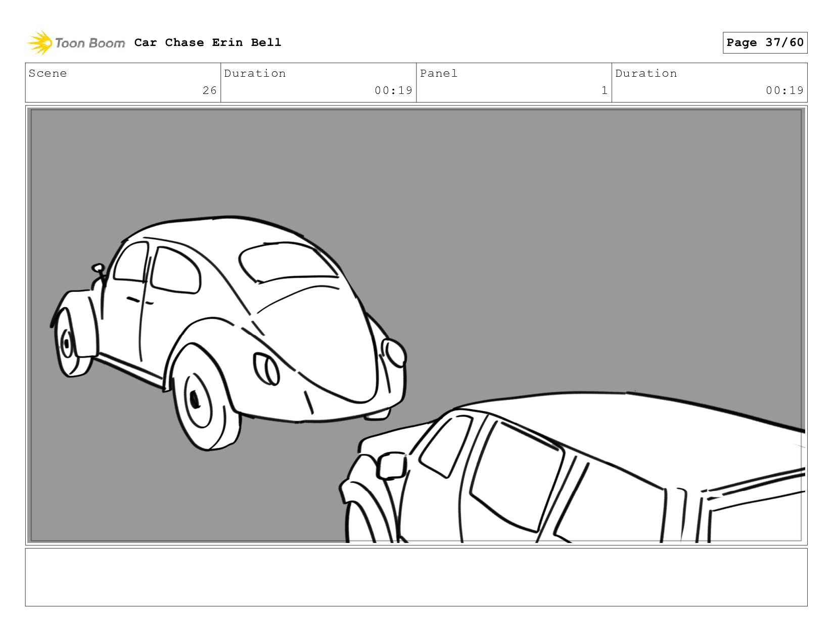Click the Duration label next to Scene
Screen dimensions: 834x644
255,73
